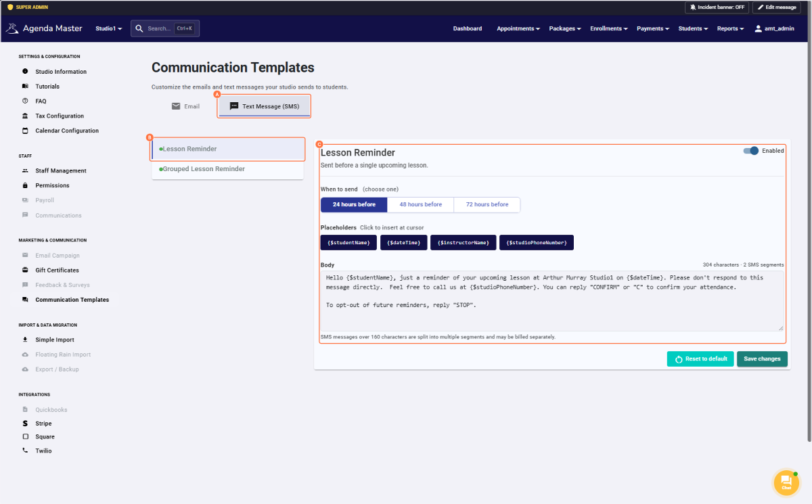Click the Calendar Configuration calendar icon
Viewport: 812px width, 504px height.
[x=25, y=131]
